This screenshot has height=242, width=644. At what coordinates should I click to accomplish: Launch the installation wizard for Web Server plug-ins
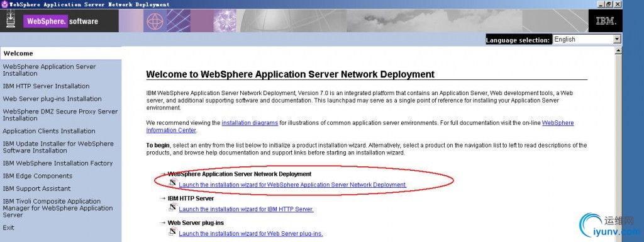pos(250,233)
